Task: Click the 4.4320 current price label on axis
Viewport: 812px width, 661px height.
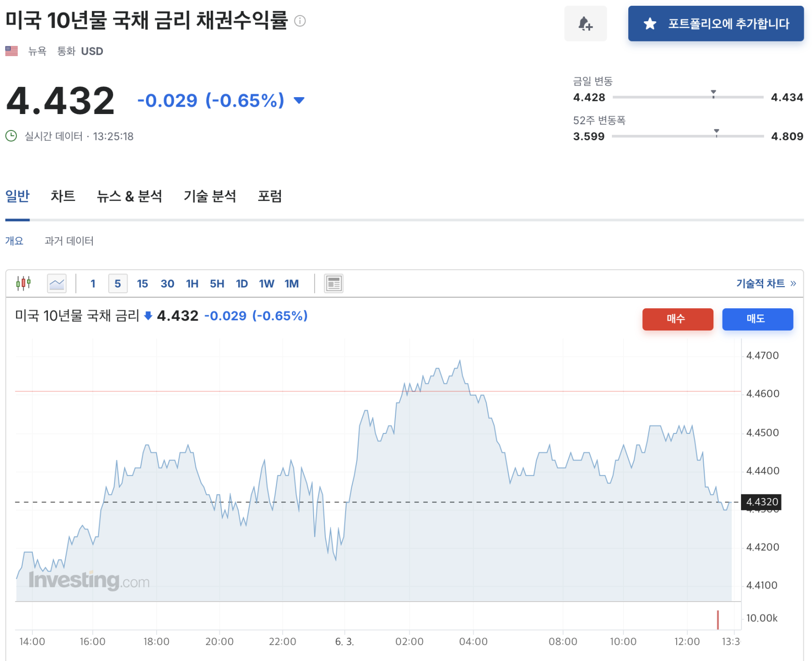Action: click(x=762, y=502)
